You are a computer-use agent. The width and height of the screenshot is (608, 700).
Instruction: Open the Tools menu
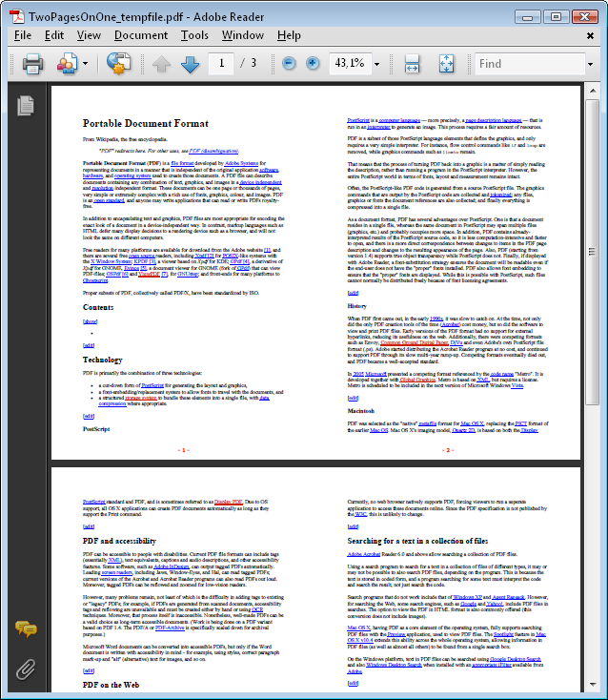coord(194,35)
